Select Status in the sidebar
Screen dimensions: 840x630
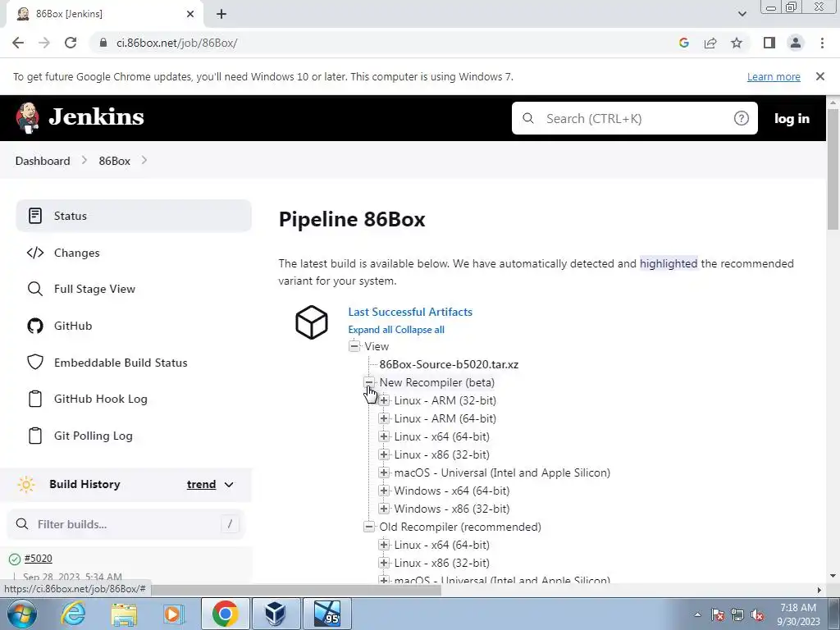[x=134, y=216]
